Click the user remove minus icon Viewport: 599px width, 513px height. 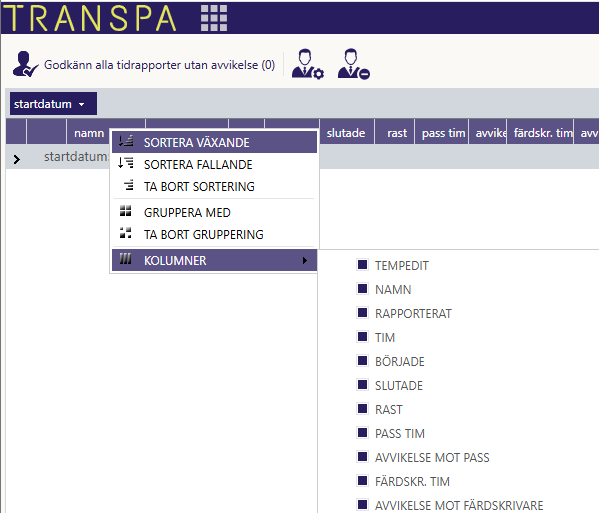coord(353,64)
